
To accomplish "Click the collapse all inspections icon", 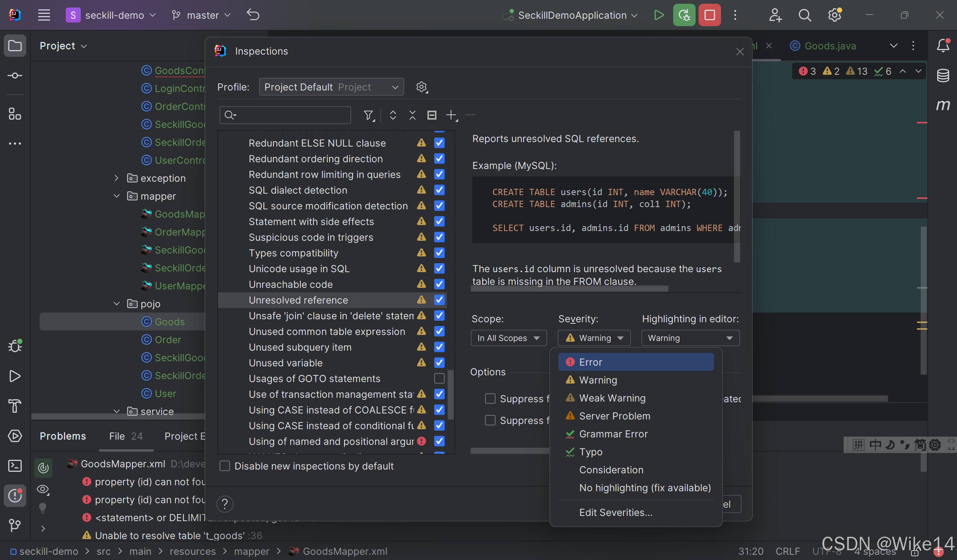I will pos(412,115).
